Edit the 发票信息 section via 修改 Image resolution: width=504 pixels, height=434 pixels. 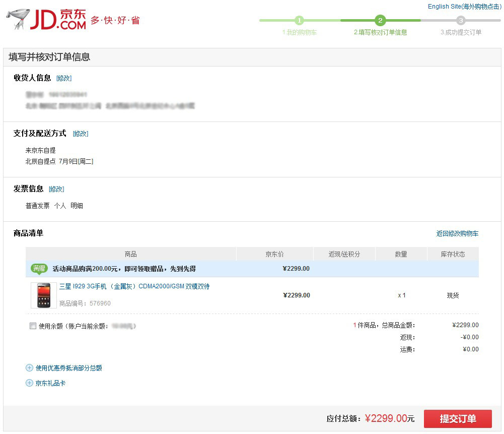pos(56,189)
